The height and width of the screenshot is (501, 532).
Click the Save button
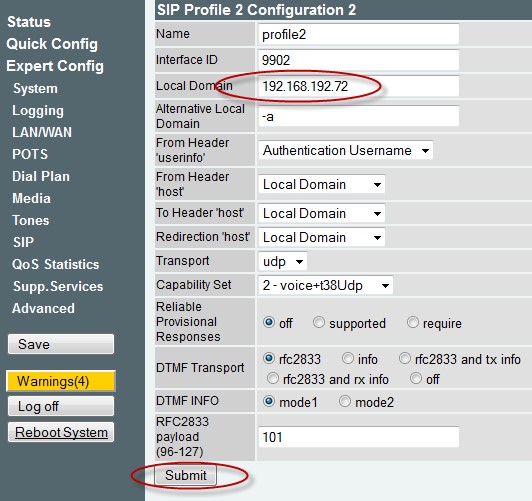point(61,344)
